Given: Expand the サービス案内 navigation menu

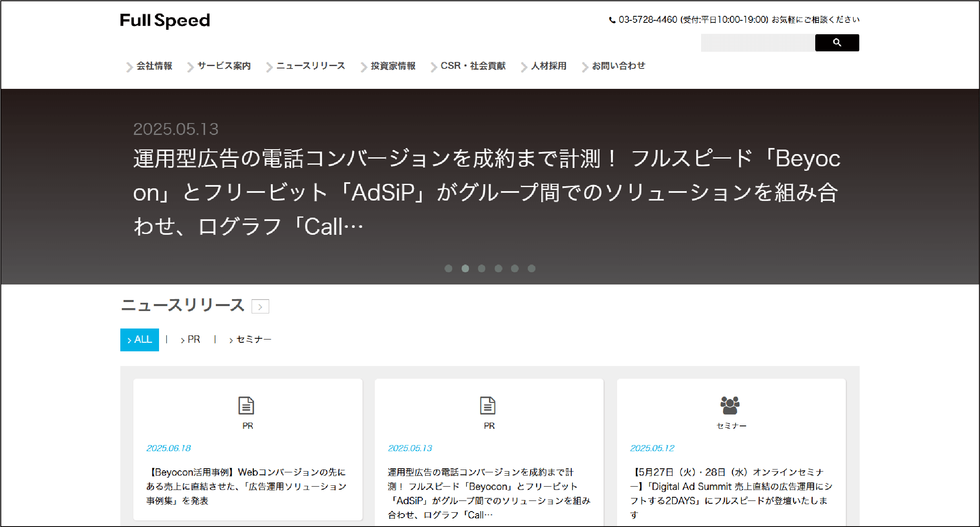Looking at the screenshot, I should coord(223,66).
